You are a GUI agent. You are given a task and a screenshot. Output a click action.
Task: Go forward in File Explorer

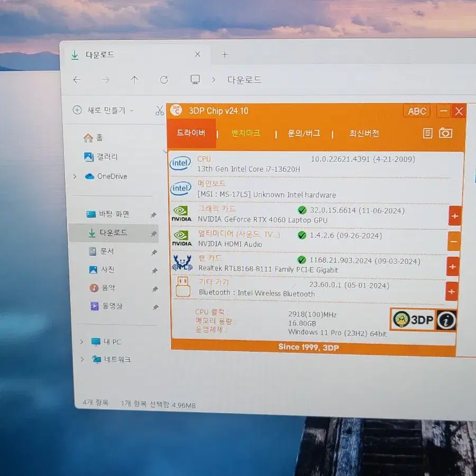click(x=106, y=80)
